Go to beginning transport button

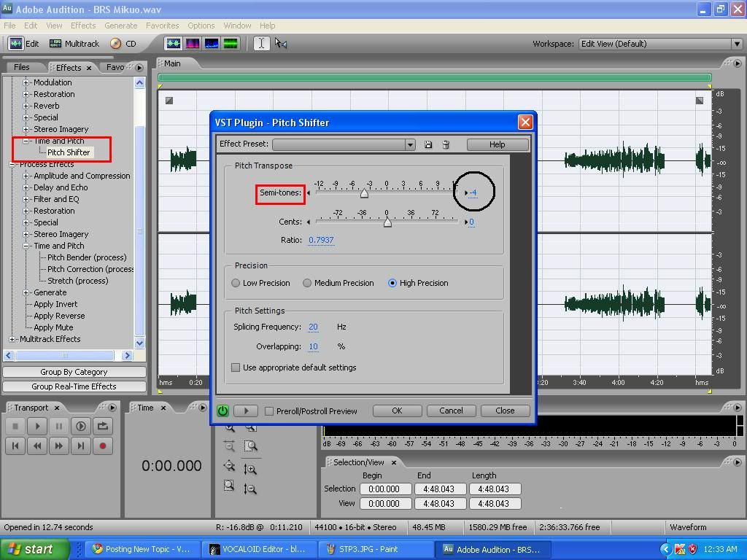point(15,446)
